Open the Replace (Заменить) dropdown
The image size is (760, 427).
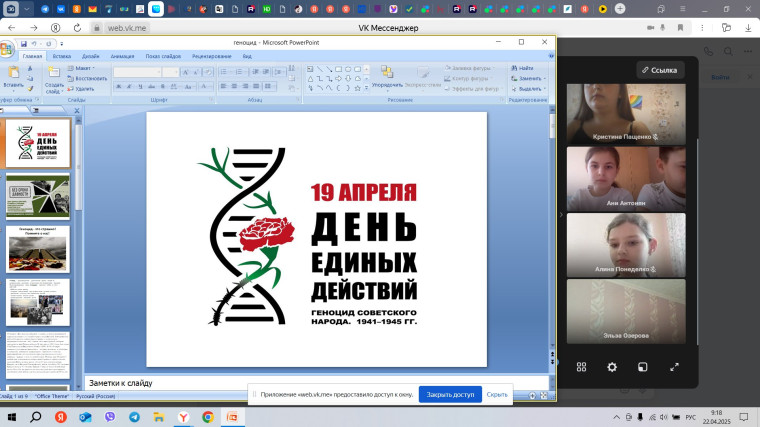(528, 79)
